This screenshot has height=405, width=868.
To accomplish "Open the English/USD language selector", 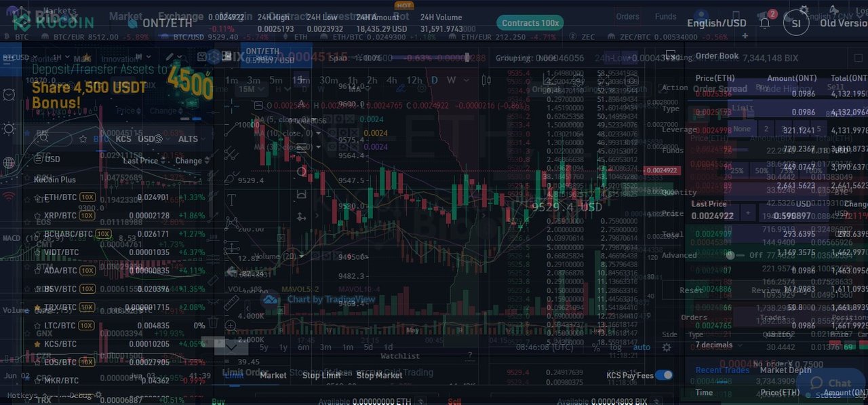I will (716, 23).
